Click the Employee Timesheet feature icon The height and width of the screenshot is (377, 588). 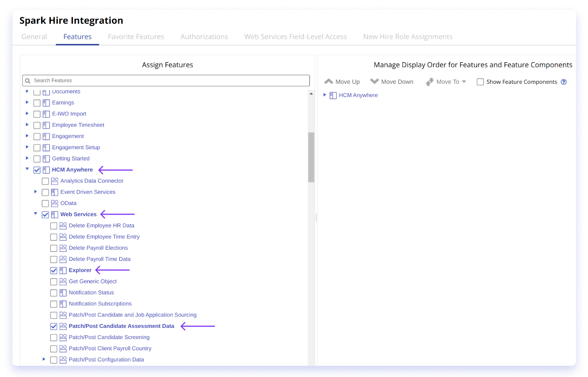46,126
